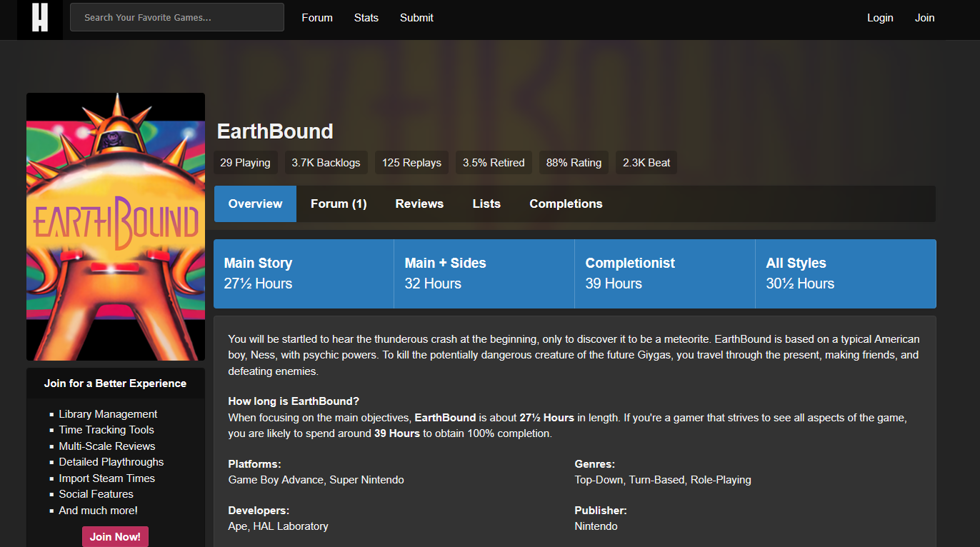Click the Login link
980x547 pixels.
click(x=880, y=18)
